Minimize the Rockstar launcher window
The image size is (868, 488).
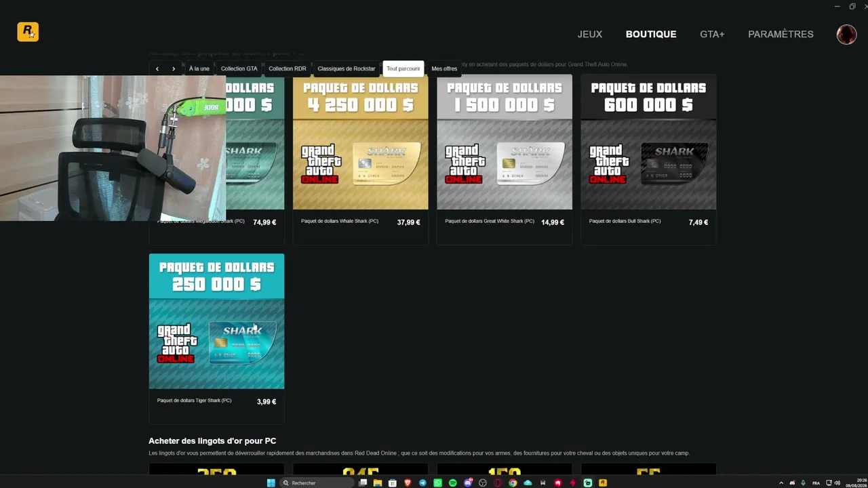[x=837, y=6]
